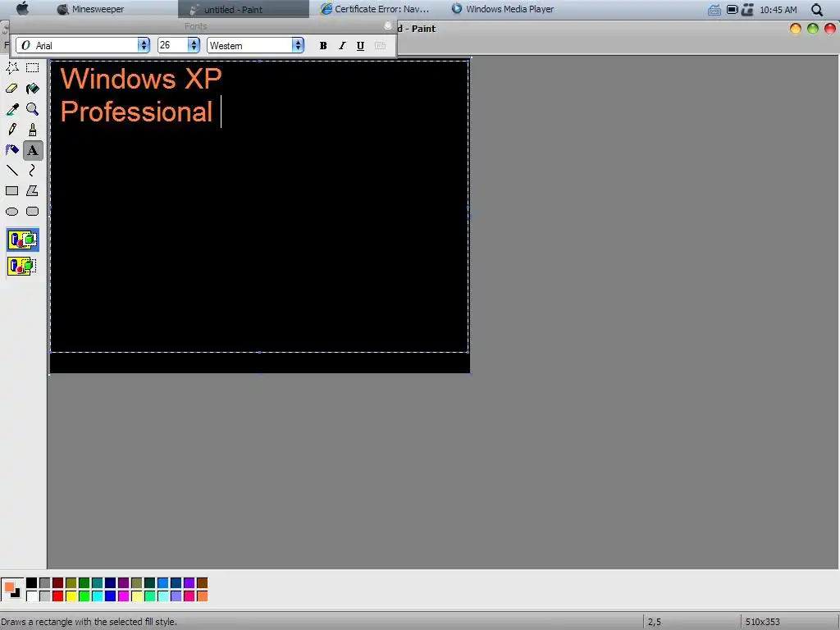This screenshot has height=630, width=840.
Task: Pick the orange color swatch in palette
Action: (203, 596)
